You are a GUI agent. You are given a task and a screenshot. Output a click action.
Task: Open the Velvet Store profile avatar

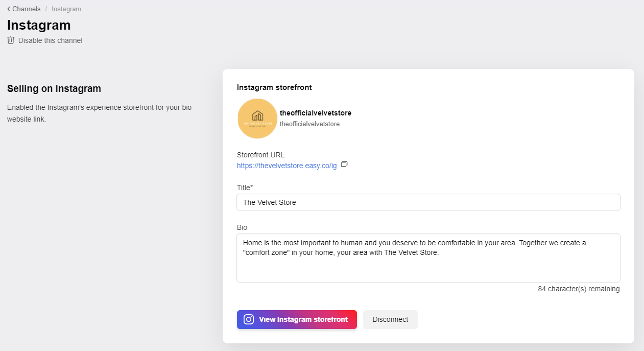pyautogui.click(x=257, y=119)
